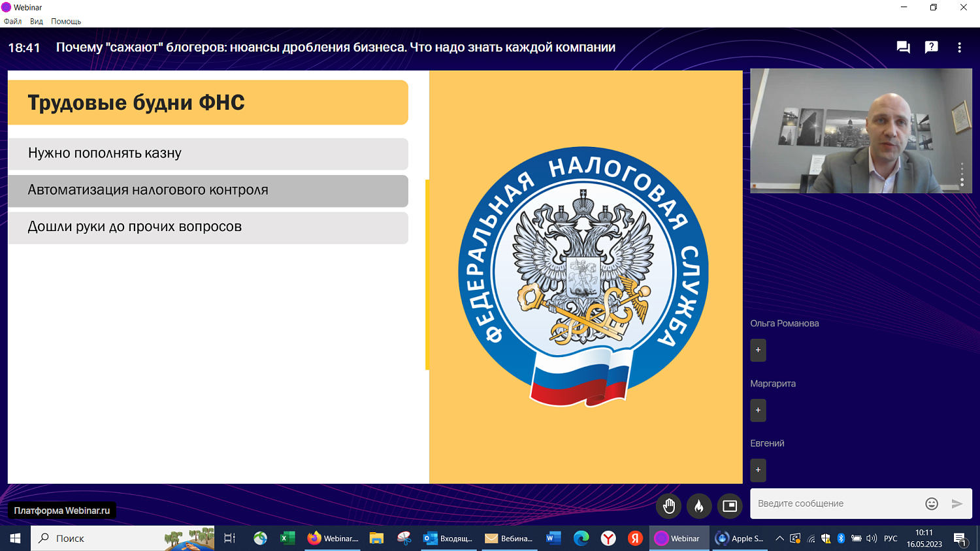Viewport: 980px width, 551px height.
Task: Send a fire reaction
Action: pyautogui.click(x=699, y=506)
